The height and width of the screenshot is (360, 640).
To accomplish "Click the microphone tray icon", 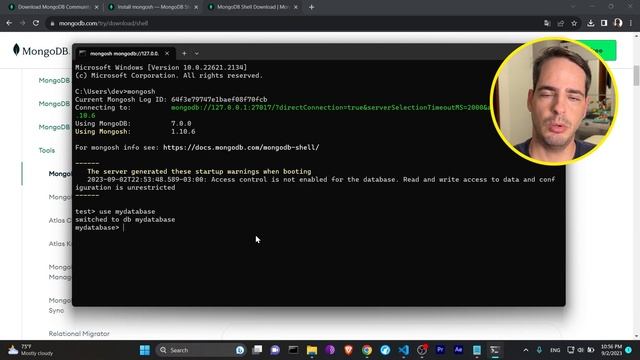I will click(x=539, y=350).
